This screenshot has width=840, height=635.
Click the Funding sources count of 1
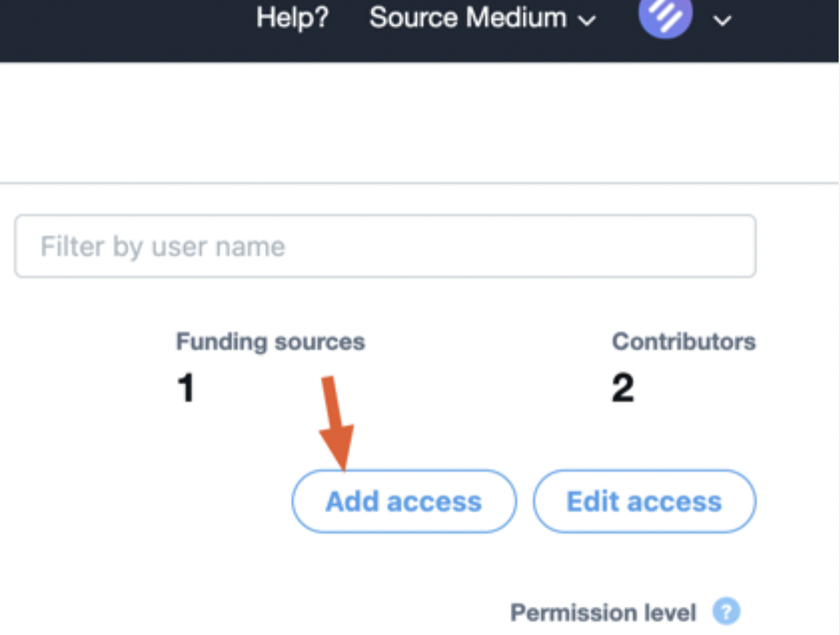[186, 387]
